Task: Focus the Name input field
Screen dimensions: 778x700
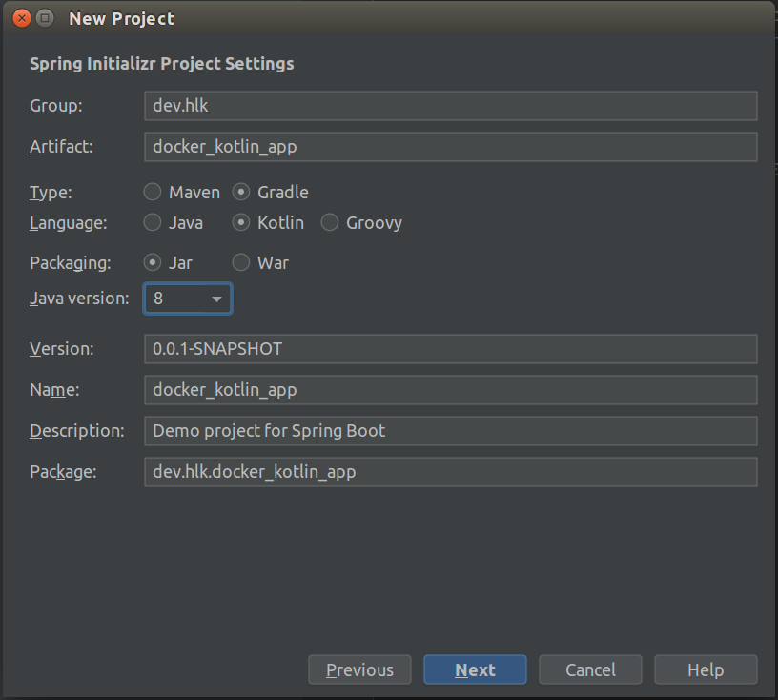Action: tap(450, 390)
